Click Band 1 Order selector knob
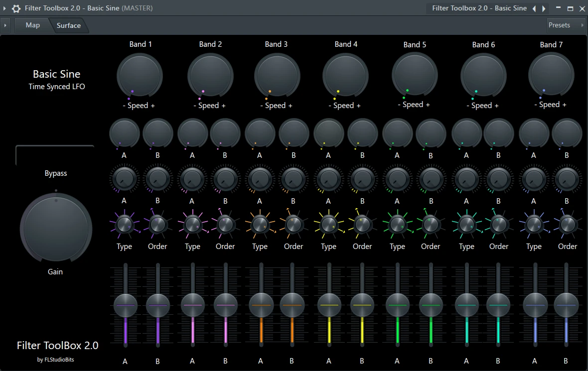The width and height of the screenshot is (588, 371). pos(157,225)
